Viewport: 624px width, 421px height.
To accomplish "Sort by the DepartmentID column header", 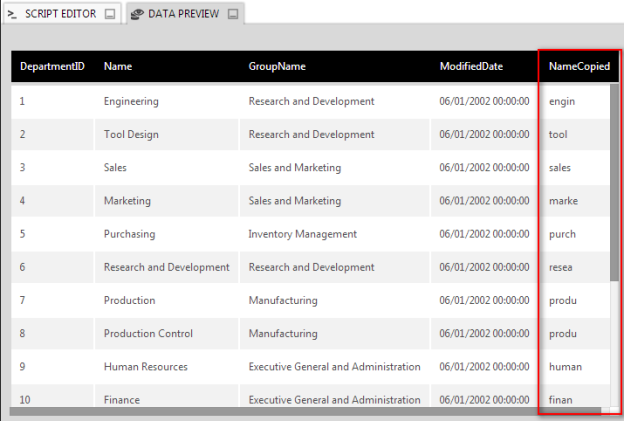I will pyautogui.click(x=52, y=67).
